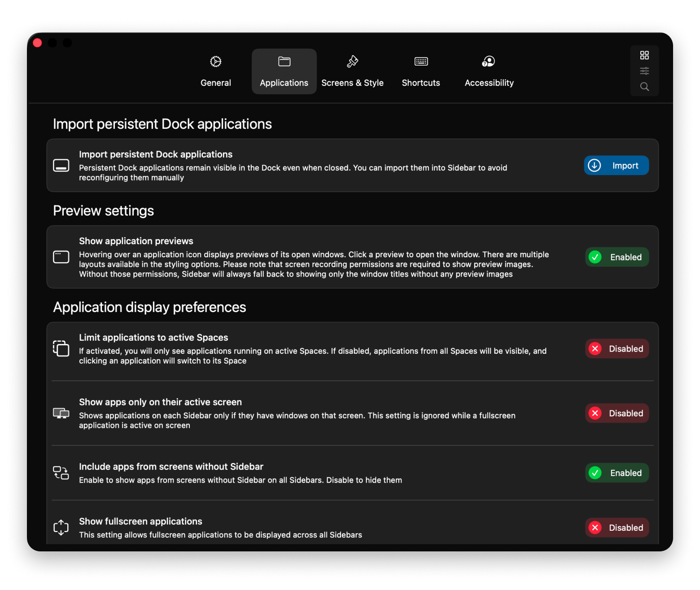Click the Import button

pos(616,165)
